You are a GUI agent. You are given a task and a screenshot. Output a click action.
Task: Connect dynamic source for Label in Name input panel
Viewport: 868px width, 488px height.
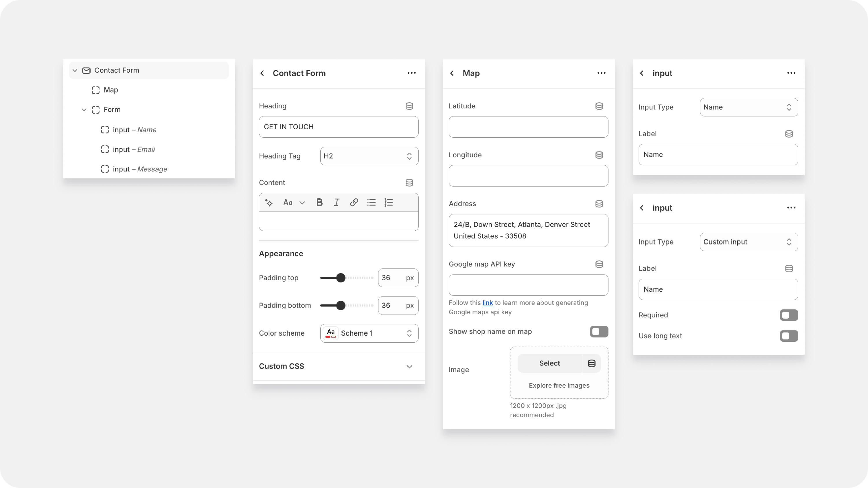[789, 134]
